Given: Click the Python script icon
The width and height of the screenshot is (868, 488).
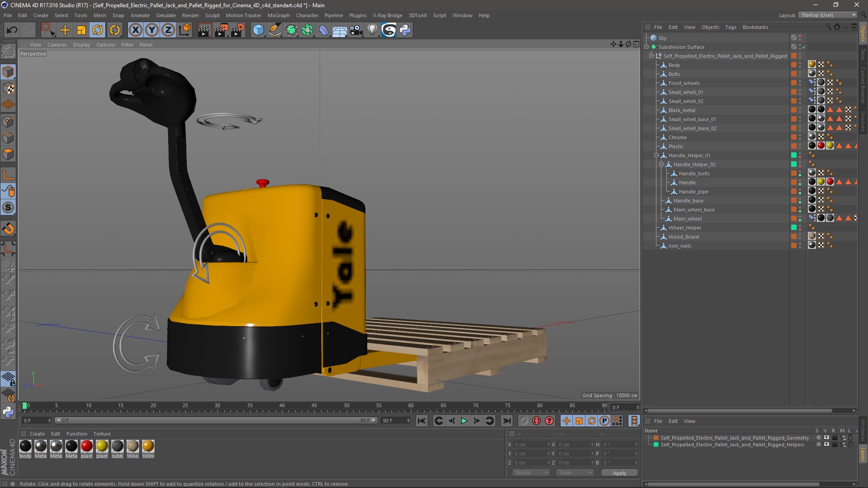Looking at the screenshot, I should coord(405,30).
